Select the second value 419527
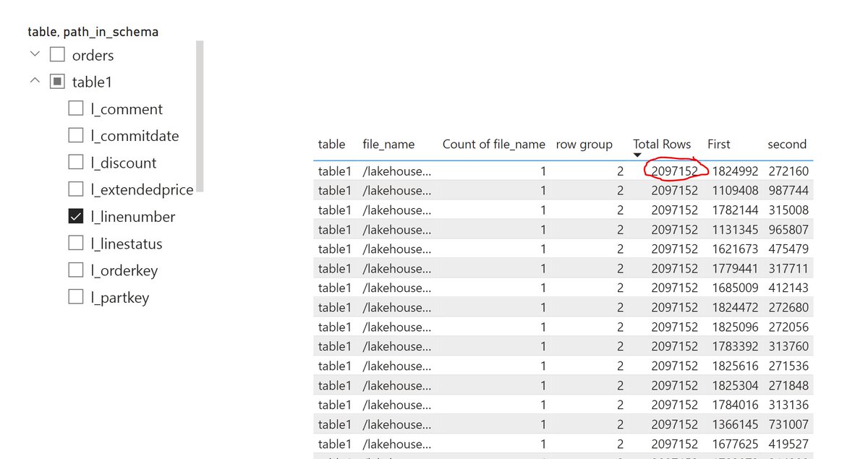 (x=789, y=444)
